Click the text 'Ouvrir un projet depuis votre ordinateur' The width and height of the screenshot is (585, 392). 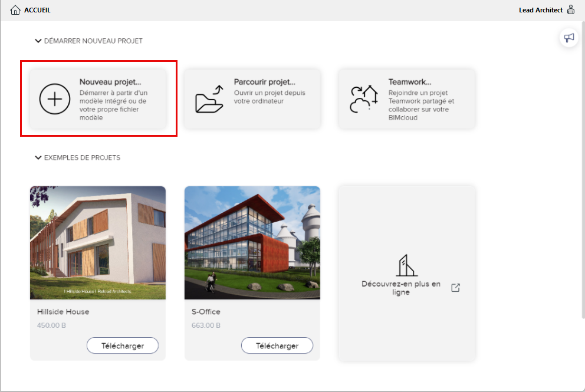coord(270,97)
